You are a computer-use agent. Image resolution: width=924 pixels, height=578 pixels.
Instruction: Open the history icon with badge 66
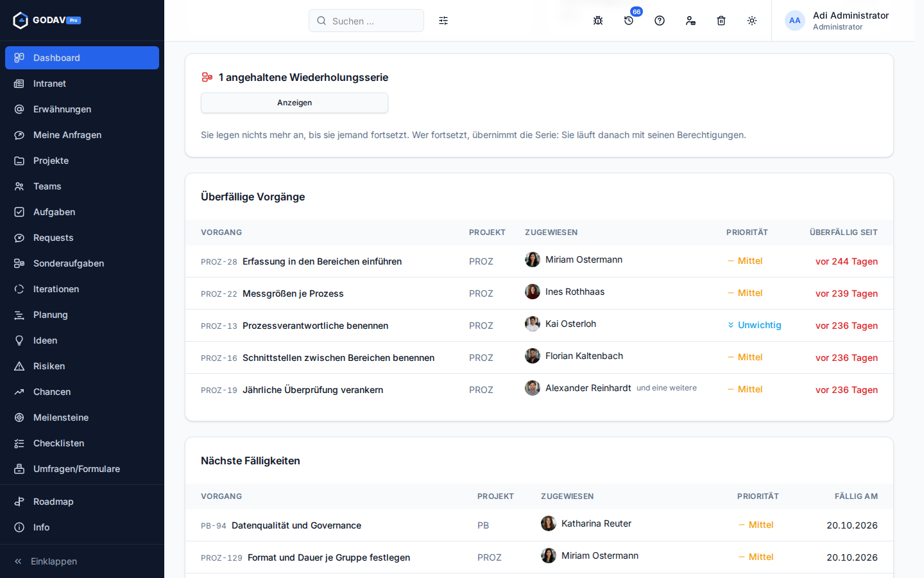(629, 21)
